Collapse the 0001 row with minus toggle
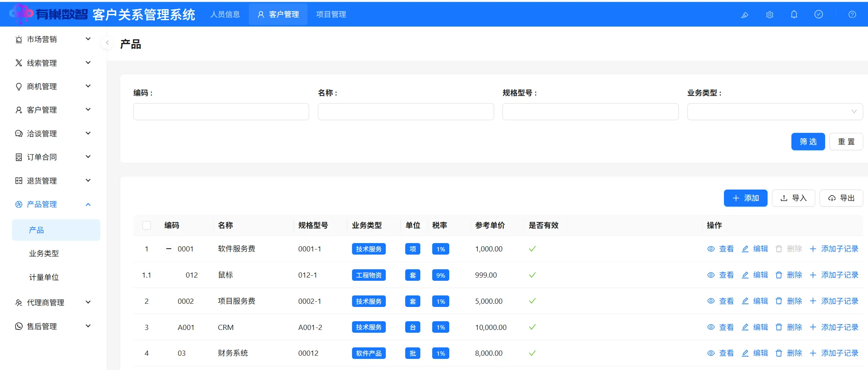This screenshot has height=370, width=868. (169, 249)
